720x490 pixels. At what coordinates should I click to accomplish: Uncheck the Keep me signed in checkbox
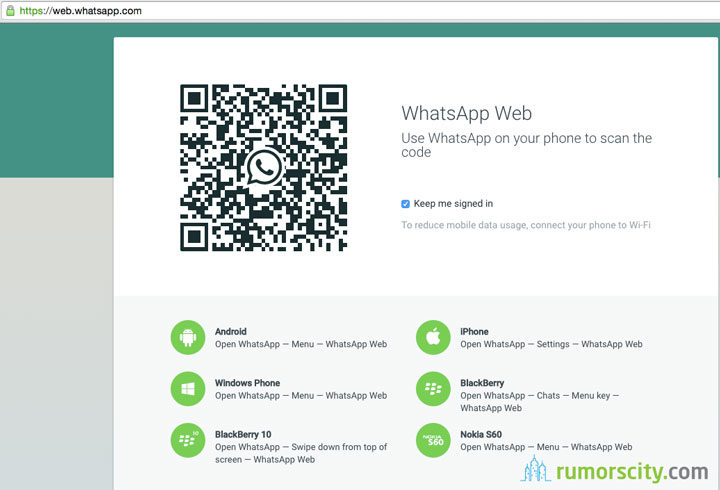pos(405,204)
